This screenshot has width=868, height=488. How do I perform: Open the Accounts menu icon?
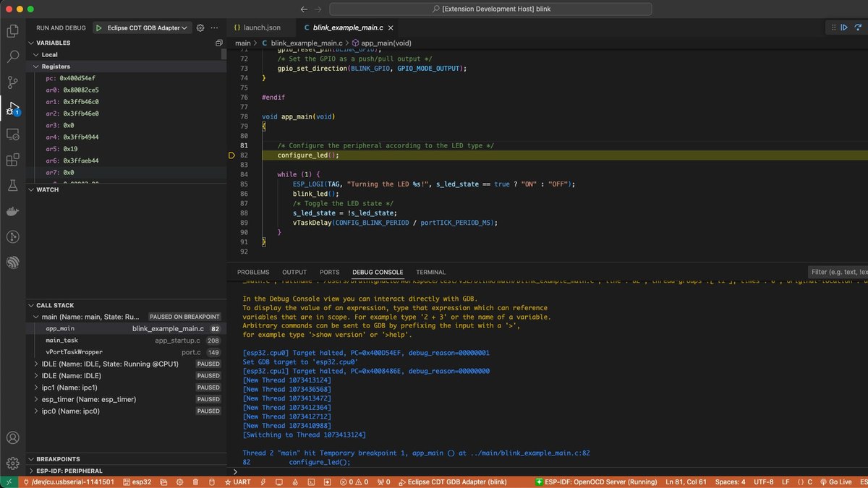coord(12,438)
